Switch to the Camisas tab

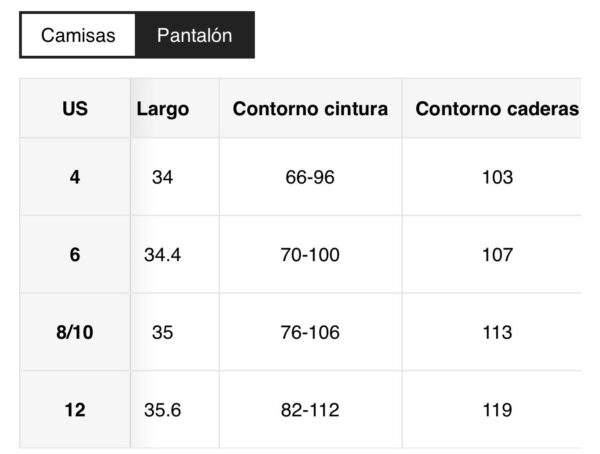78,36
